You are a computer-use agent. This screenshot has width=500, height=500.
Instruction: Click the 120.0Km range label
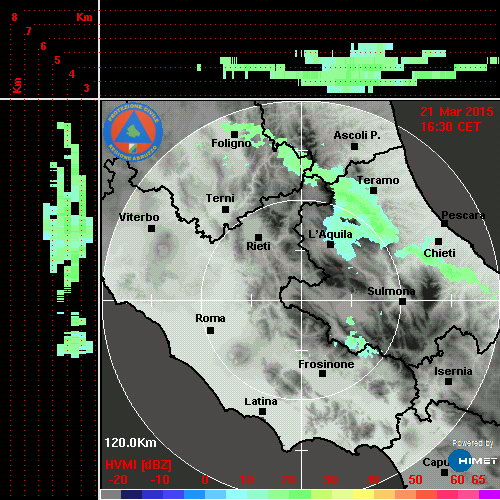click(x=130, y=443)
